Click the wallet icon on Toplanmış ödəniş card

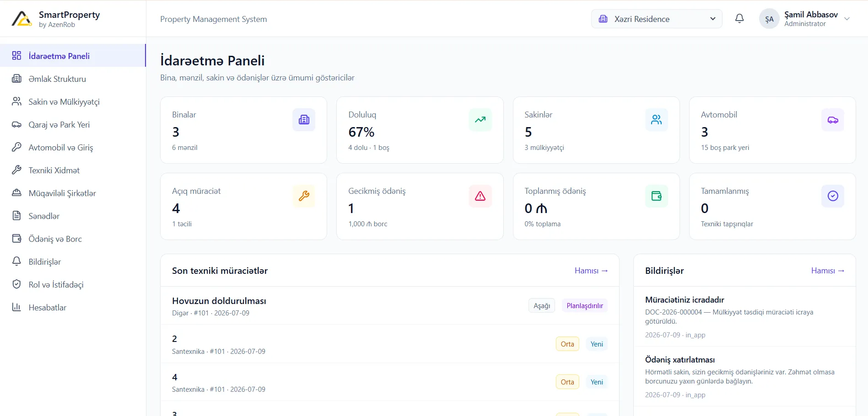pos(657,196)
